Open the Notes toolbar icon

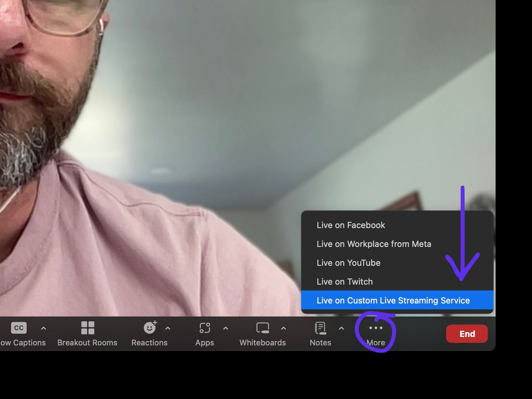click(320, 328)
